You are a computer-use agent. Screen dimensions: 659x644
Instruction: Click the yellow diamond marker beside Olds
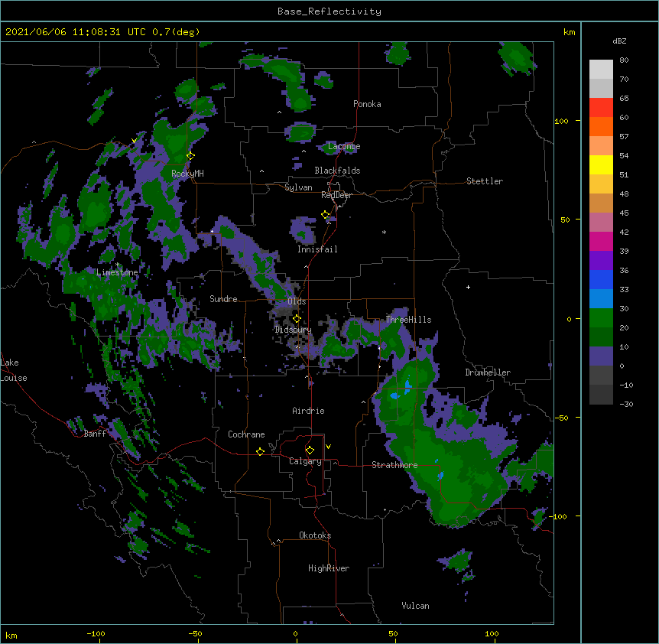point(297,318)
